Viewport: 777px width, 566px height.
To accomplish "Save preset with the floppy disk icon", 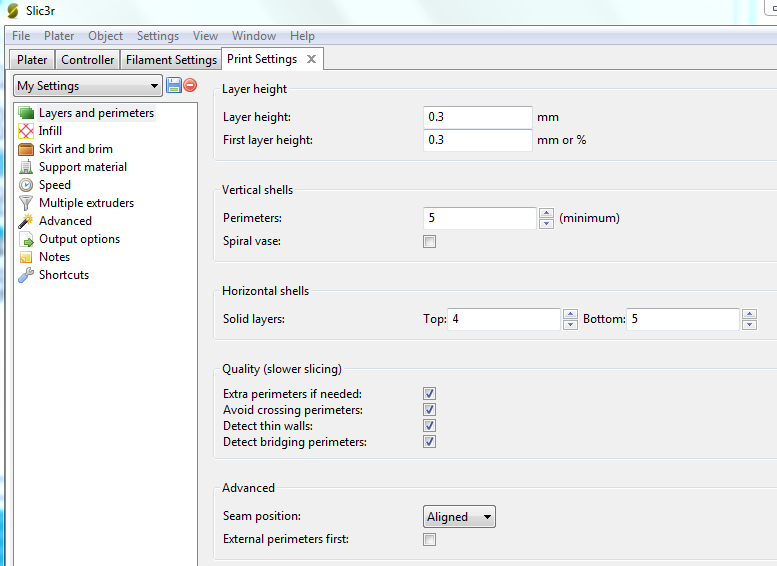I will 173,85.
